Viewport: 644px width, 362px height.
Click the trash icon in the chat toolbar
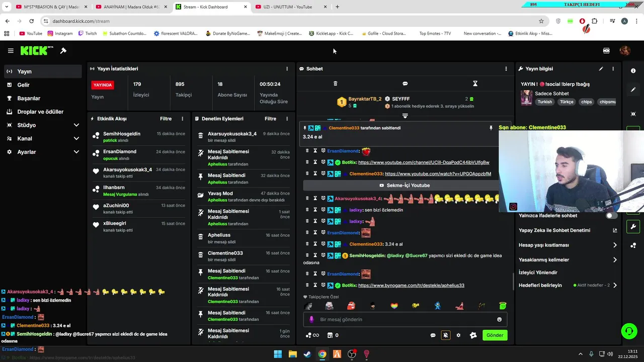tap(336, 83)
